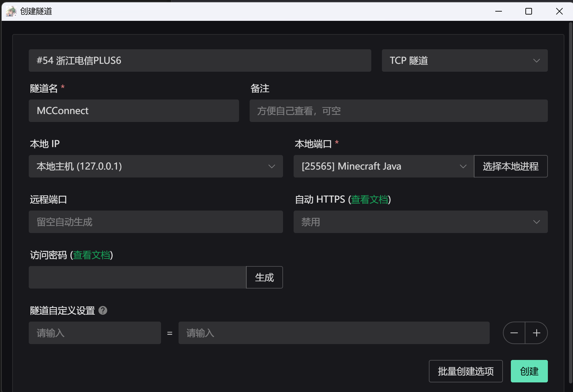Viewport: 573px width, 392px height.
Task: Click the 远程端口 input field
Action: (x=156, y=222)
